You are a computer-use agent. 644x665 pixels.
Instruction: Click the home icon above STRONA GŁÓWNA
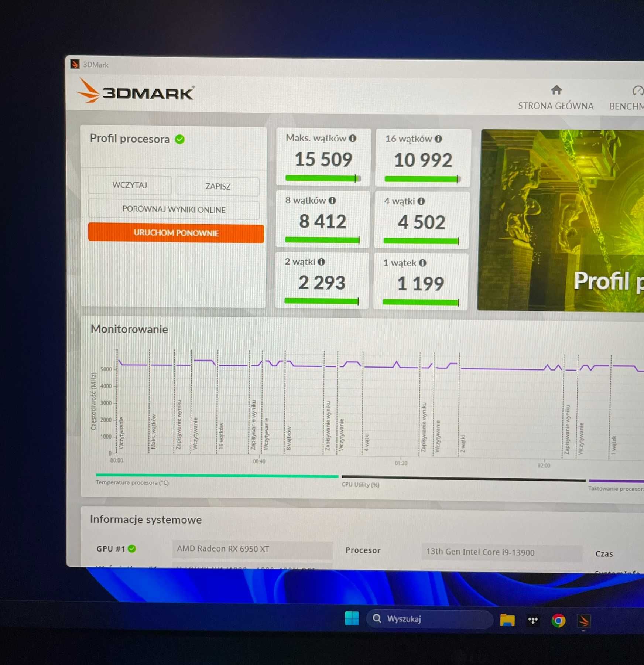coord(556,90)
